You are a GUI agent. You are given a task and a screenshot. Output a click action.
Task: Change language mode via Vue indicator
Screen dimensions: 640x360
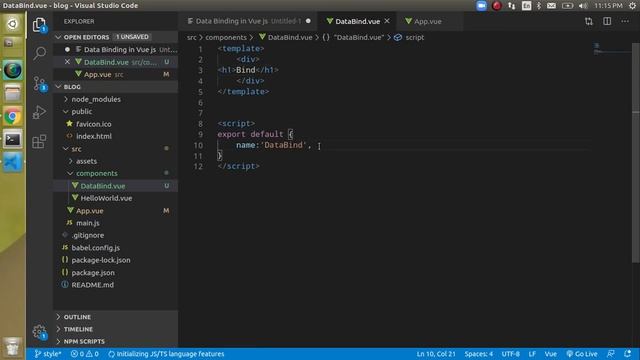[x=551, y=354]
